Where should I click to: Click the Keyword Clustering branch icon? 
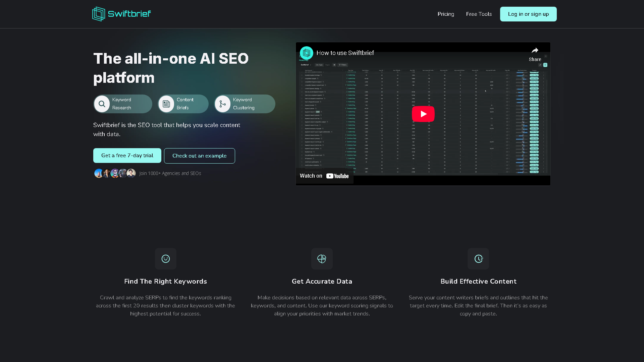[223, 104]
